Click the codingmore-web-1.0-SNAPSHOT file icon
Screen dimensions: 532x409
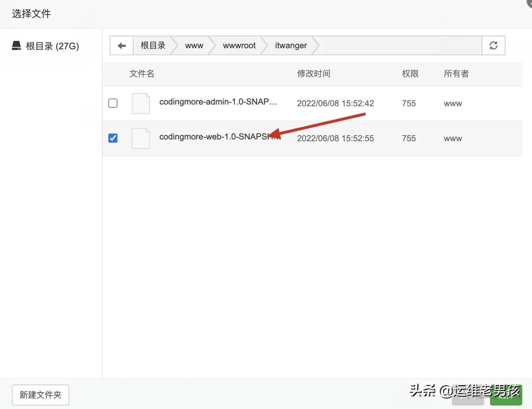141,138
